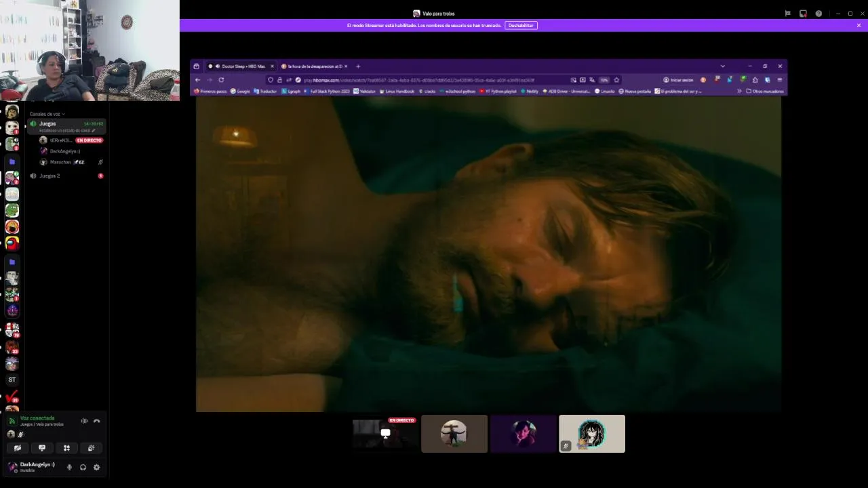The height and width of the screenshot is (488, 868).
Task: Reload the page in the streamed browser
Action: tap(221, 80)
